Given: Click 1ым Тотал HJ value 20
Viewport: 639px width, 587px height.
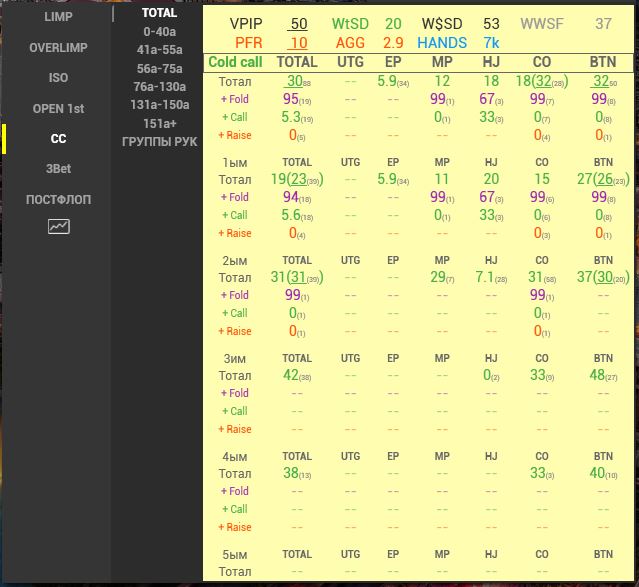Looking at the screenshot, I should (x=491, y=179).
